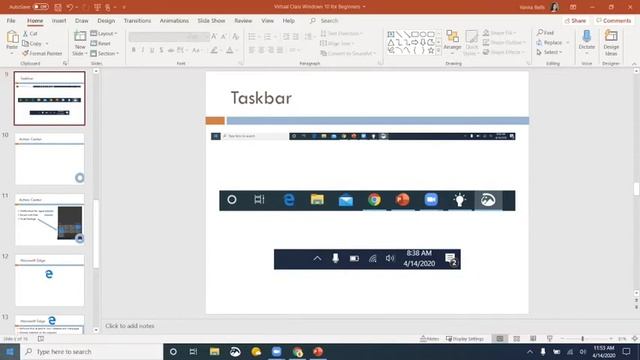Start presentation from beginning icon
The image size is (640, 360).
coord(97,7)
